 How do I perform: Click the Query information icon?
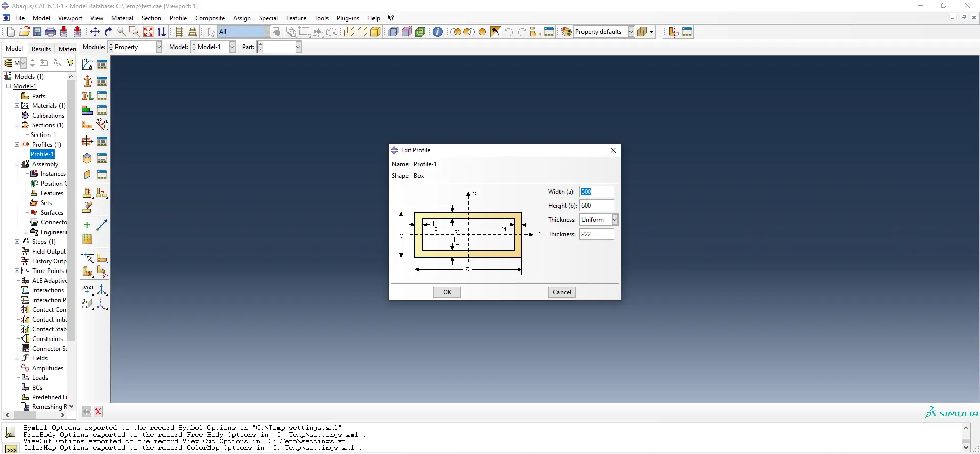pyautogui.click(x=438, y=32)
